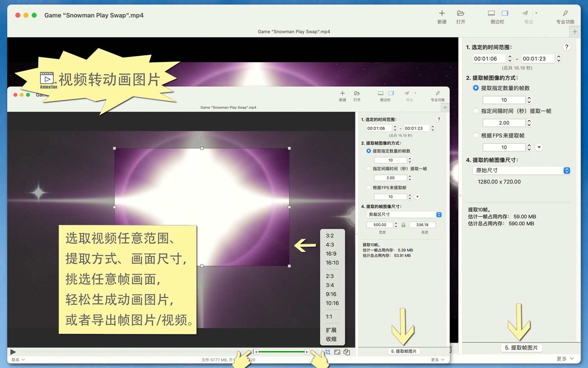The image size is (588, 368).
Task: Open 专业功能 pro features in the top main toolbar
Action: coord(565,14)
